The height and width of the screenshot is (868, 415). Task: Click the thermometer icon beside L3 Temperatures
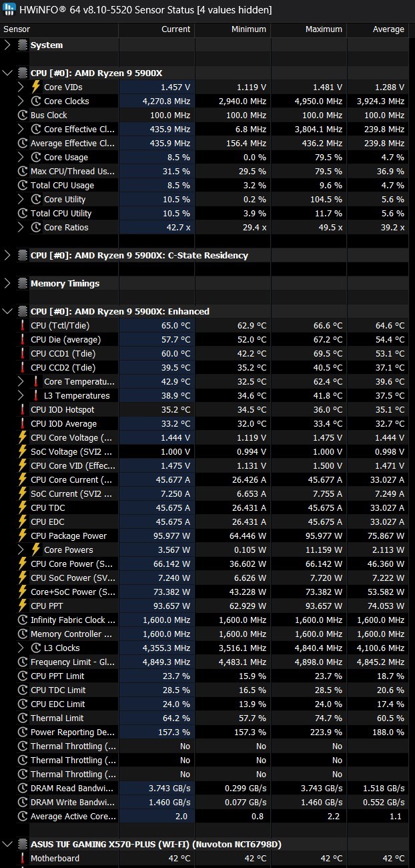click(36, 396)
